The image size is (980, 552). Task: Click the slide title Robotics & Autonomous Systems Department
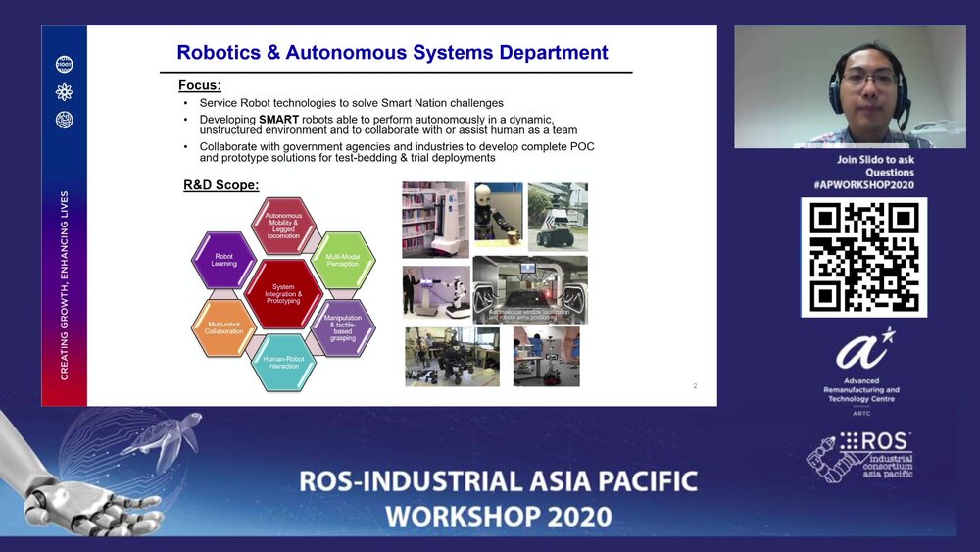[393, 53]
